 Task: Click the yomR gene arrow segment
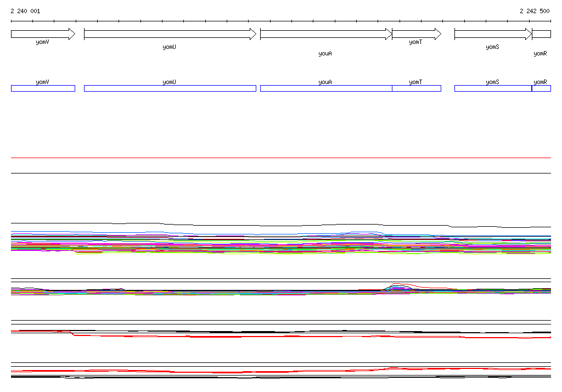coord(541,34)
